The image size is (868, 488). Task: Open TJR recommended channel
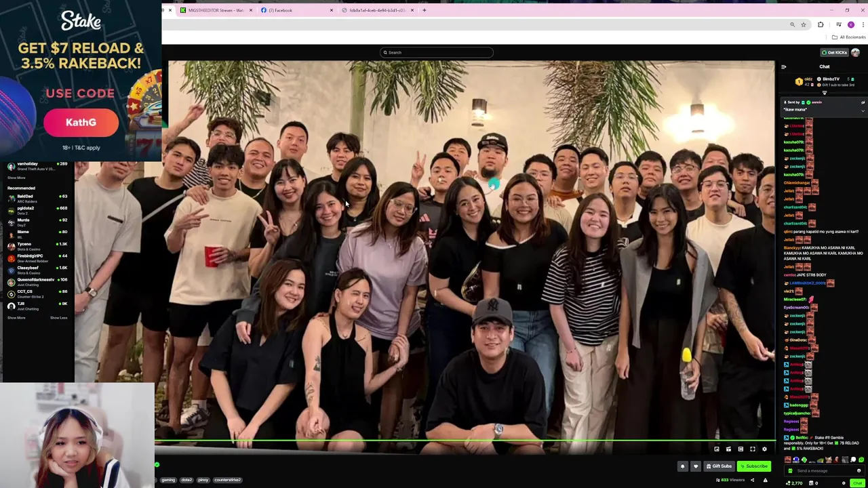(37, 306)
